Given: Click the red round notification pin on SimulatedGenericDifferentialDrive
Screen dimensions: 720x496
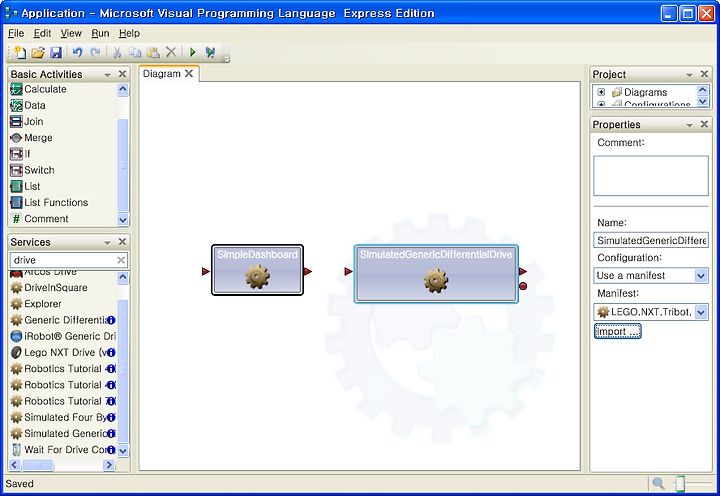Looking at the screenshot, I should 523,286.
